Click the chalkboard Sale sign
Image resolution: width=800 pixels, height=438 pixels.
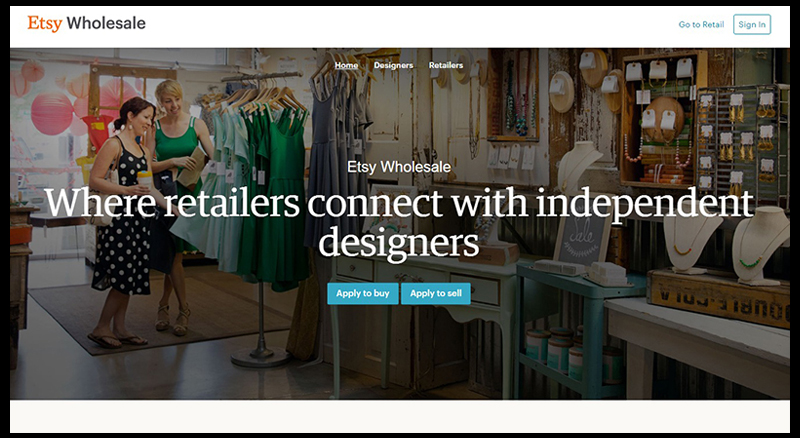tap(582, 237)
